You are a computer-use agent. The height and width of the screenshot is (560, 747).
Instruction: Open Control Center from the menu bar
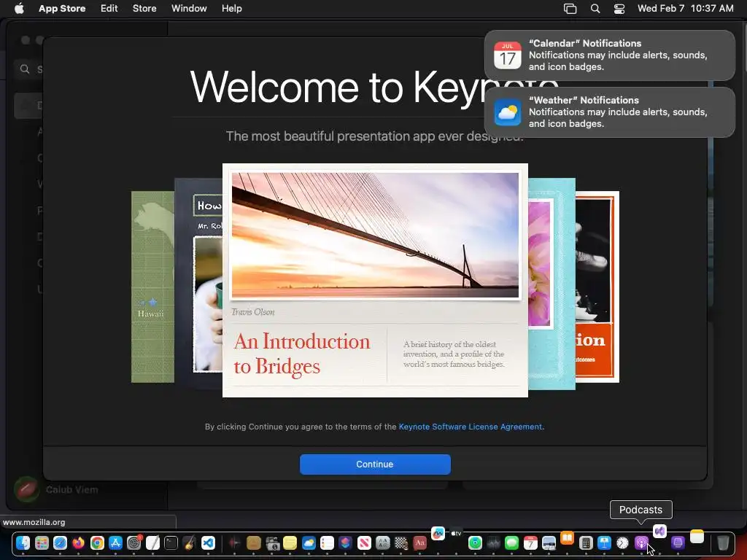pos(619,8)
